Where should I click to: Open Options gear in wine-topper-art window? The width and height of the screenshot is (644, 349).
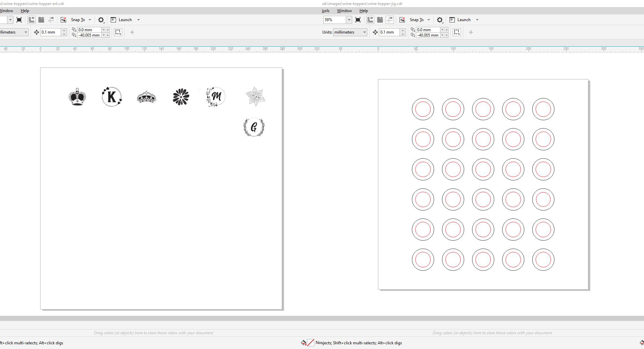(101, 20)
